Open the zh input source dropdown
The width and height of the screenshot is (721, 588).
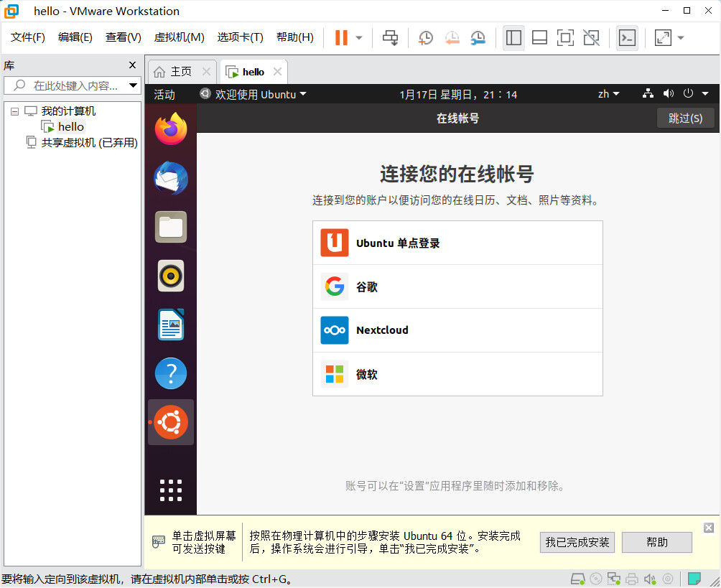click(x=608, y=94)
